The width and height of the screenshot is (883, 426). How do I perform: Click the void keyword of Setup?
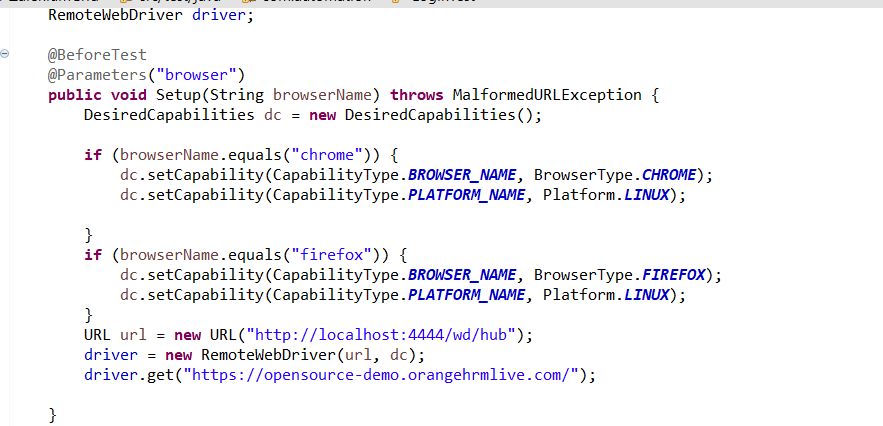click(x=128, y=95)
